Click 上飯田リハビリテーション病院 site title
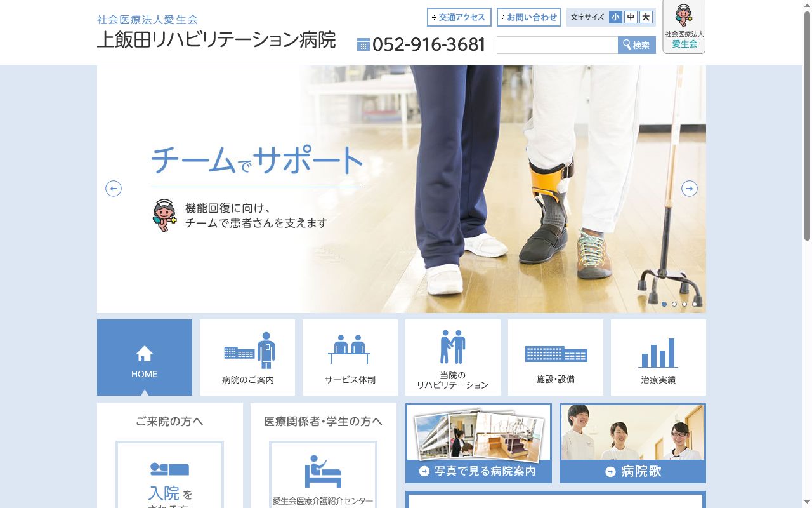Viewport: 812px width, 508px height. [216, 39]
